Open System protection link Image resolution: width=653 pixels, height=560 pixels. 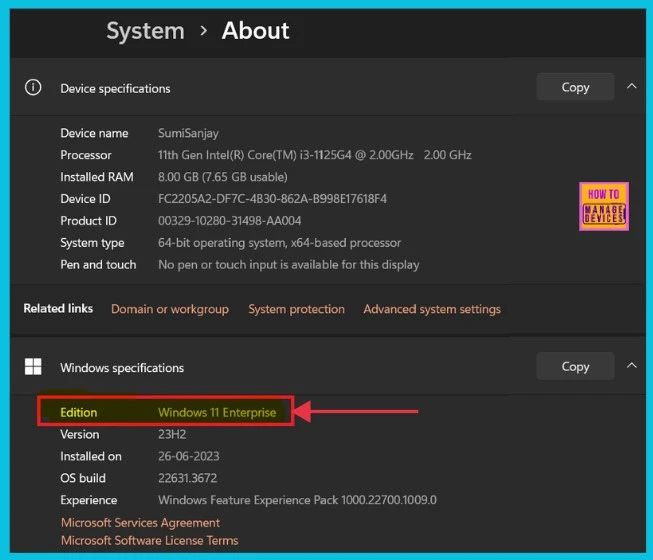(x=297, y=309)
